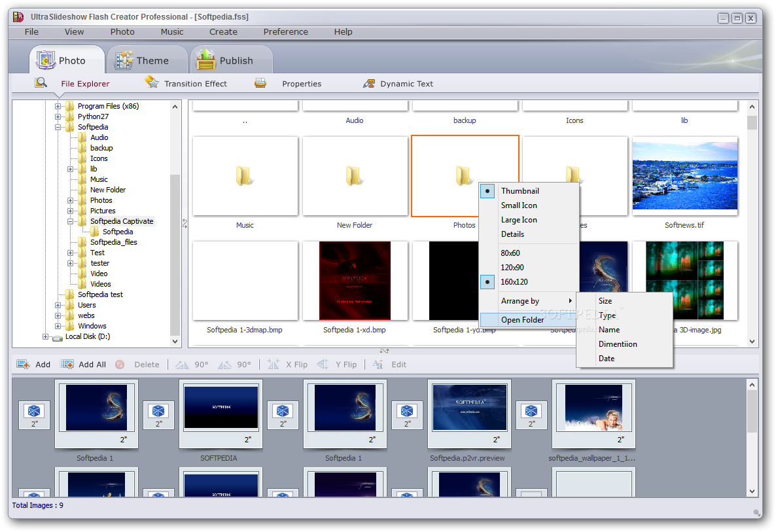The width and height of the screenshot is (776, 532).
Task: Click the Publish tab icon
Action: (x=206, y=60)
